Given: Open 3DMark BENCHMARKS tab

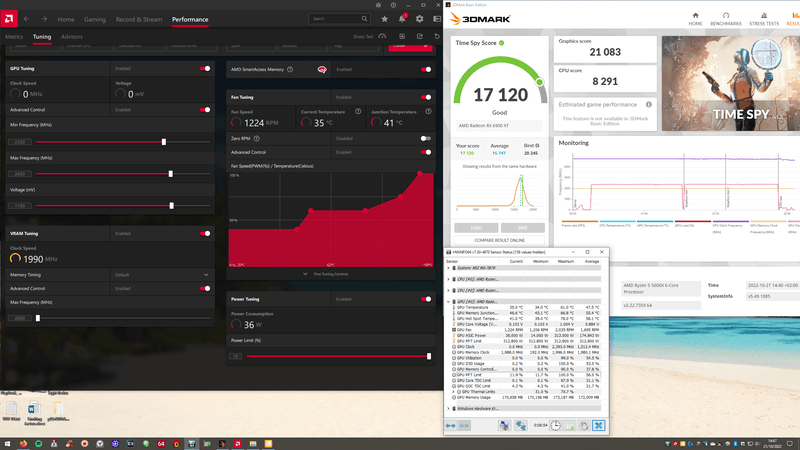Looking at the screenshot, I should (726, 19).
